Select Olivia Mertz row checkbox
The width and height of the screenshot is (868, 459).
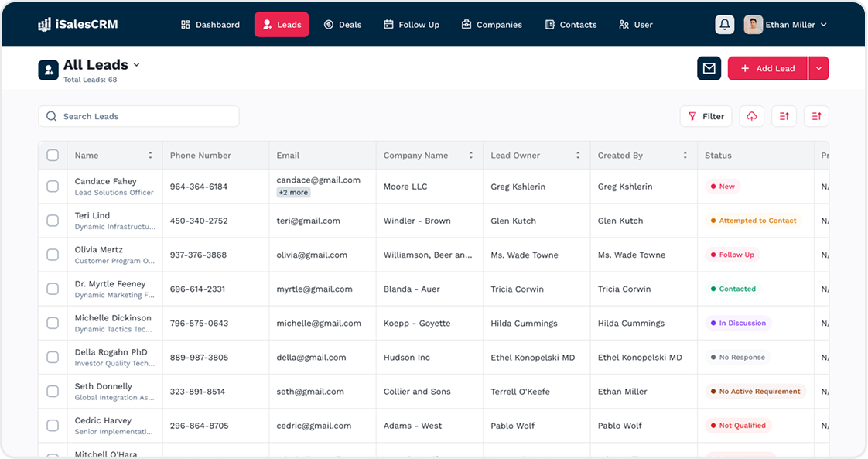[x=53, y=255]
